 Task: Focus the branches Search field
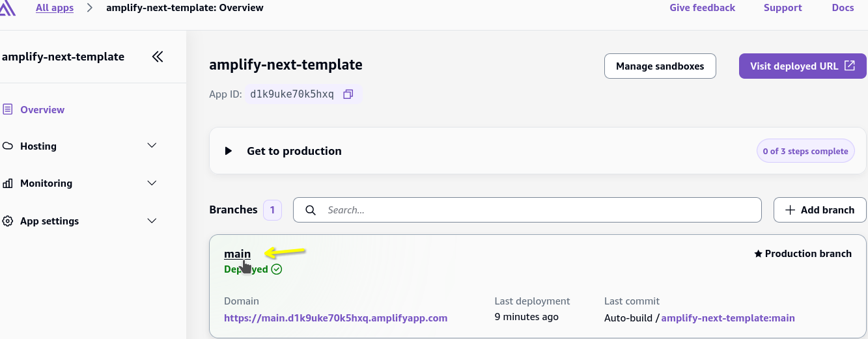tap(527, 210)
